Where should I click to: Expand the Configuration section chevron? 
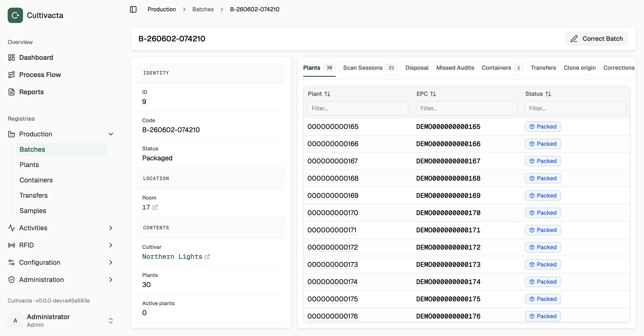(x=111, y=262)
